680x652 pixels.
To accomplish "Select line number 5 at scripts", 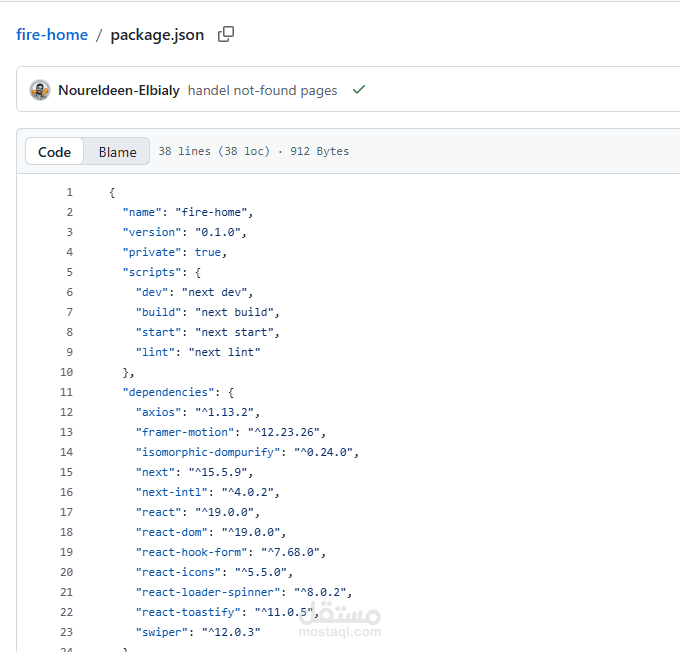I will pos(69,272).
